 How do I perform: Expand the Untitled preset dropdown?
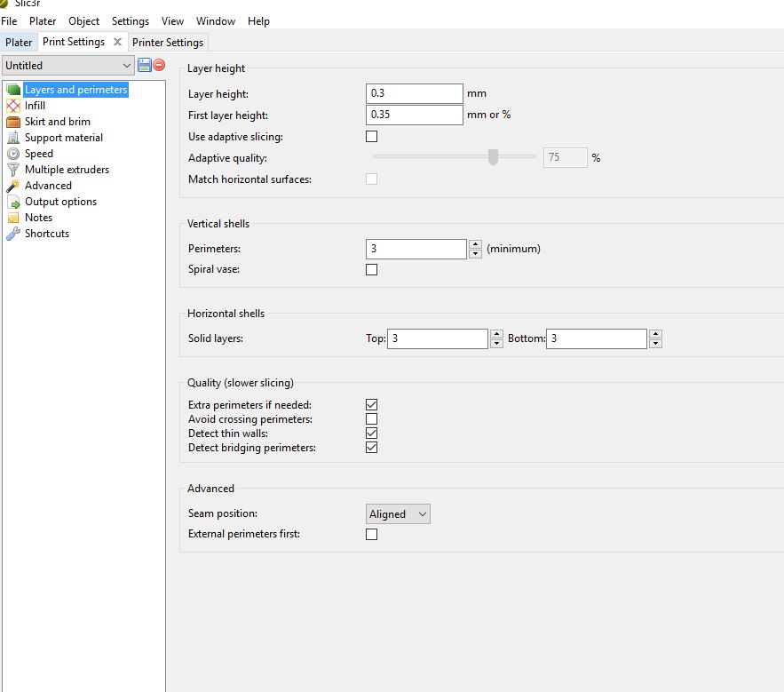tap(67, 65)
